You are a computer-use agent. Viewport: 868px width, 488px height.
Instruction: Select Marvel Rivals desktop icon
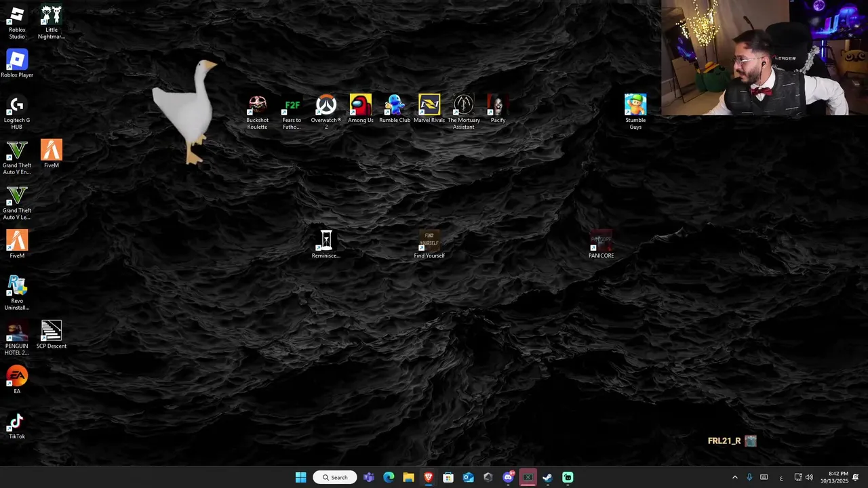429,109
